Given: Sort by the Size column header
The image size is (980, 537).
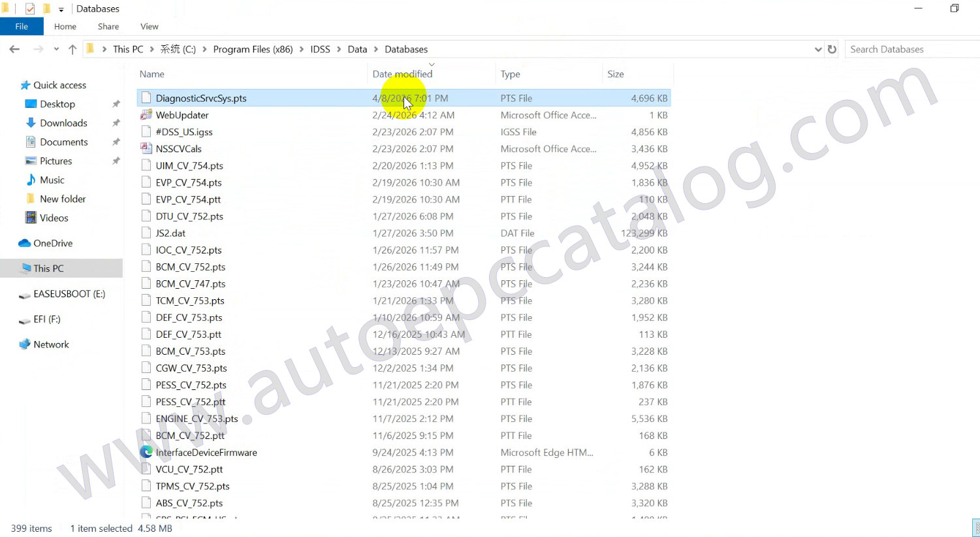Looking at the screenshot, I should coord(615,74).
